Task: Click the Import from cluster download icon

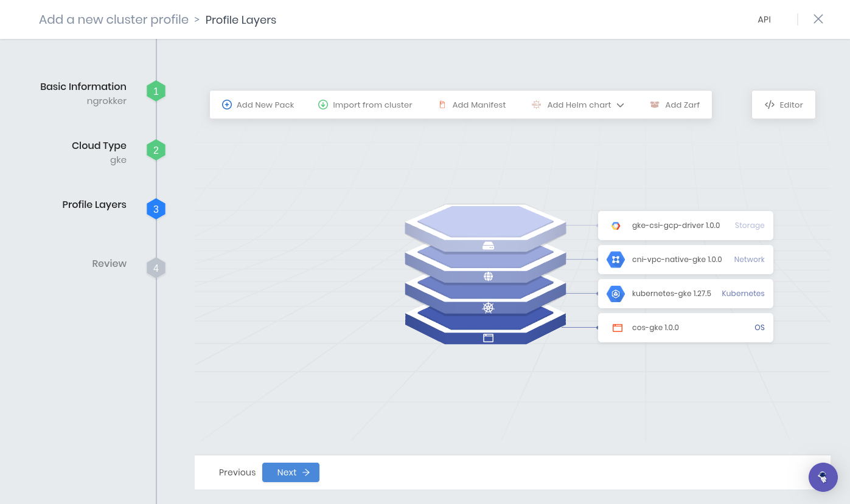Action: coord(323,105)
